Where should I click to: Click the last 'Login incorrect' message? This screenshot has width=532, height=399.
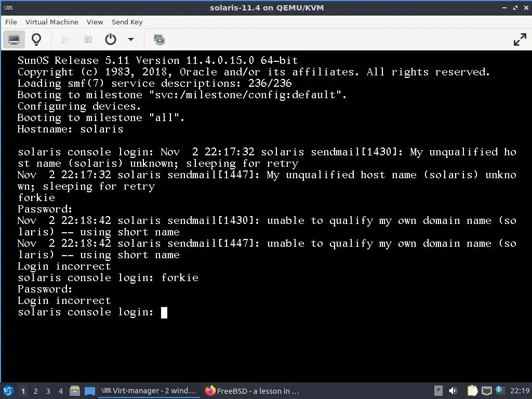coord(64,301)
